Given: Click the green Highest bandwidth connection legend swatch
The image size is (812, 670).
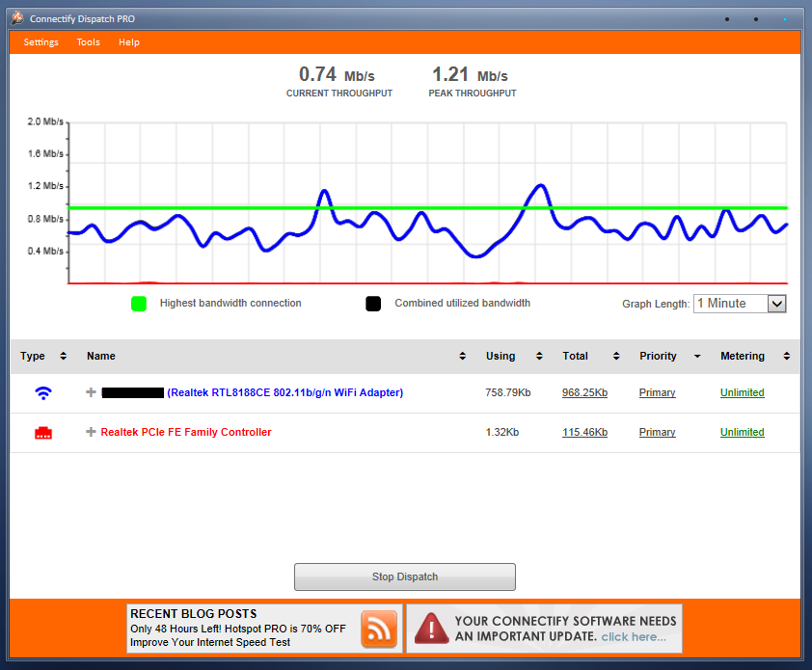Looking at the screenshot, I should [x=139, y=303].
